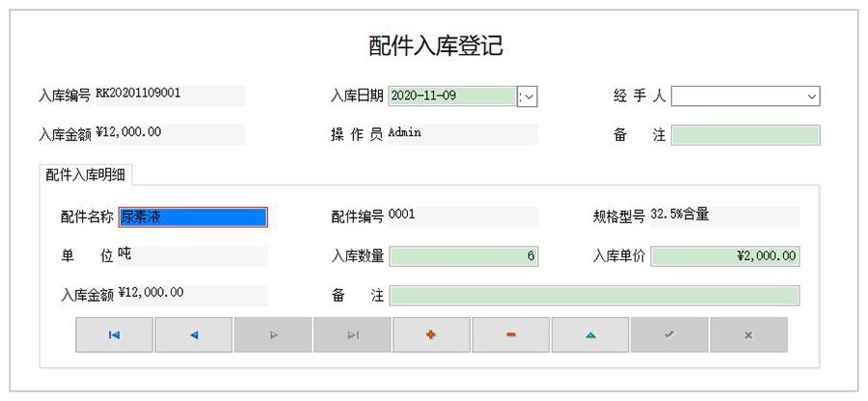This screenshot has width=868, height=401.
Task: Click the 入库数量 quantity field
Action: [463, 256]
